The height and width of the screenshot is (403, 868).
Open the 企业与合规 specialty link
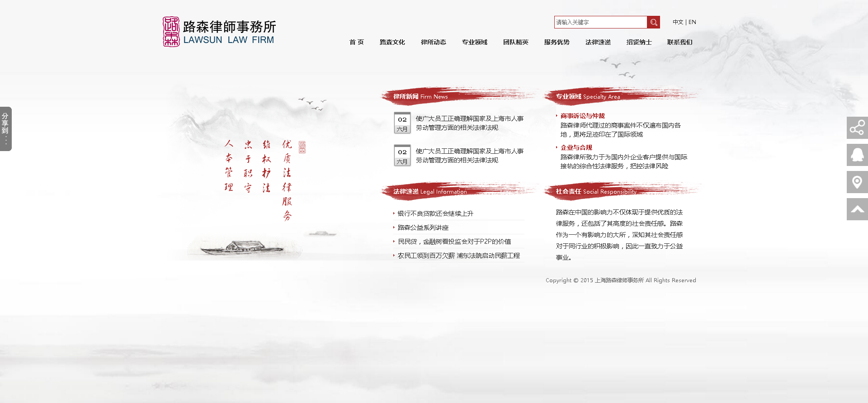point(576,148)
